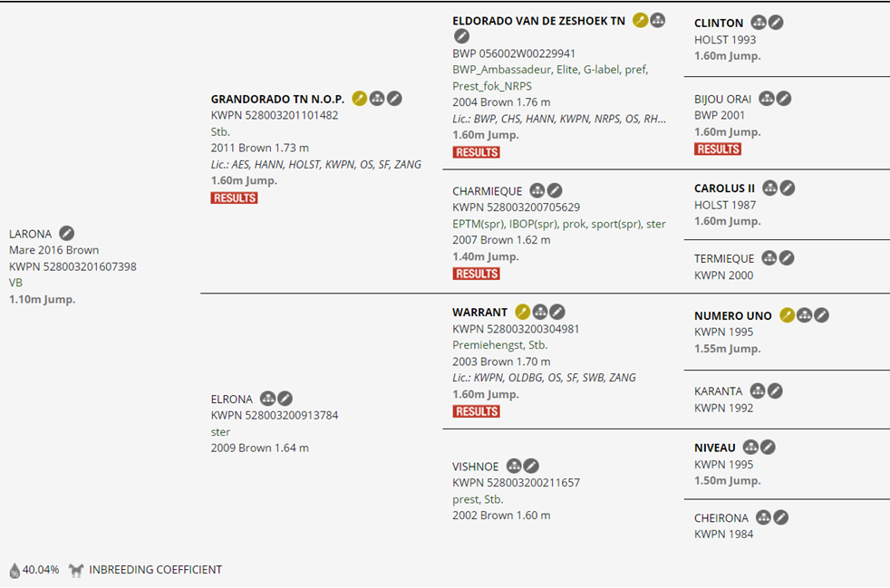
Task: Edit BIJOU ORAI using its pencil icon
Action: point(784,99)
